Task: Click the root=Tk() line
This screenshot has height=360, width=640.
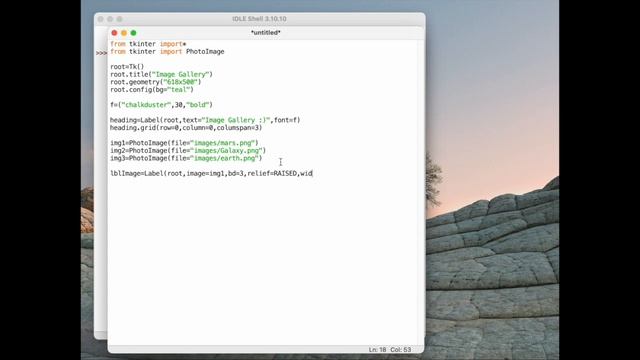Action: [127, 67]
